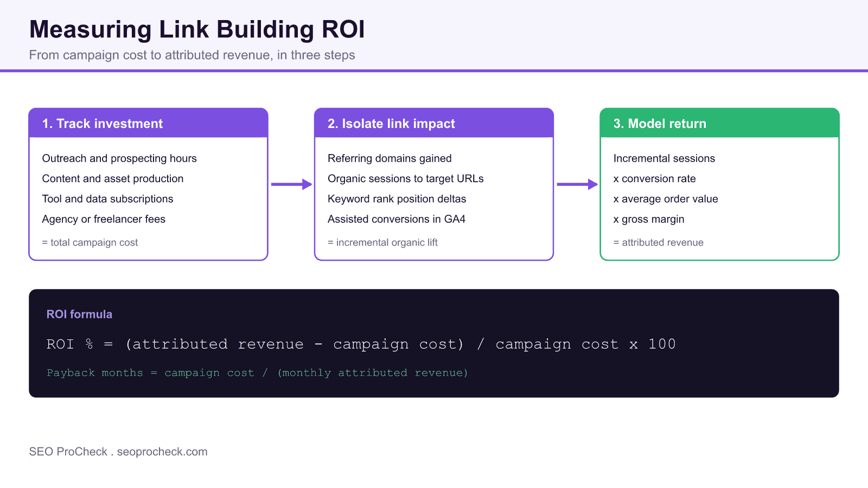
Task: Select 'Content and asset production' text
Action: point(113,178)
